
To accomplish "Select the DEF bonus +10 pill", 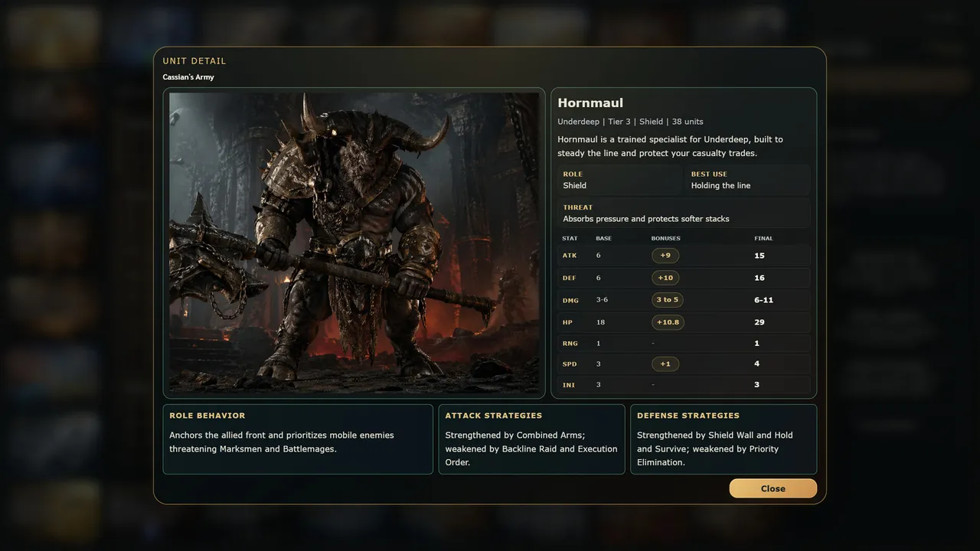I will click(665, 278).
